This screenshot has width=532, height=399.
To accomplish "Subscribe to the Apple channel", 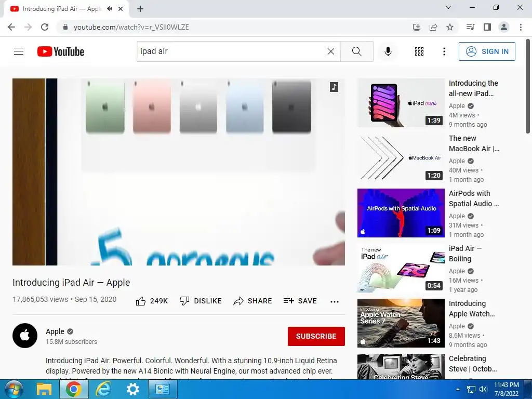I will [316, 336].
